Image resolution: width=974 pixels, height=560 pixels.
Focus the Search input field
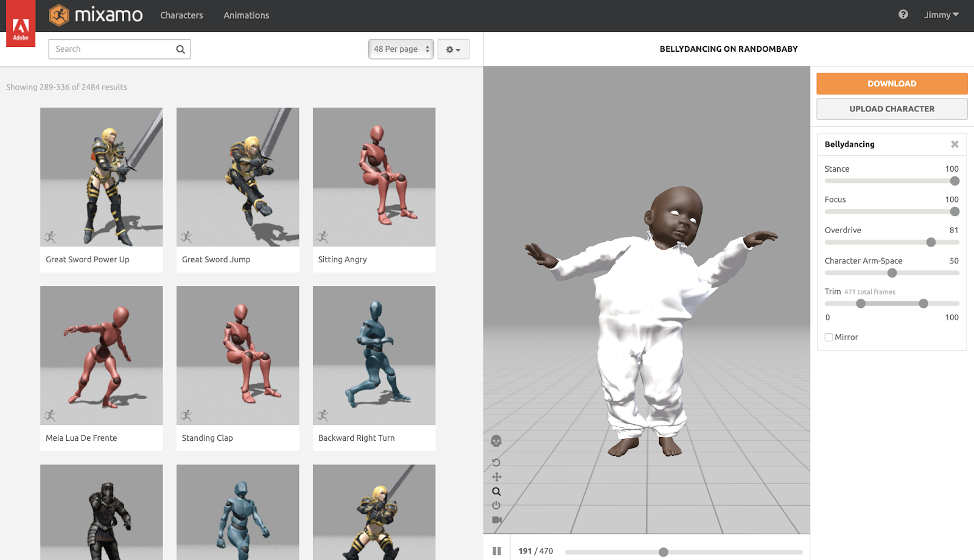point(119,49)
